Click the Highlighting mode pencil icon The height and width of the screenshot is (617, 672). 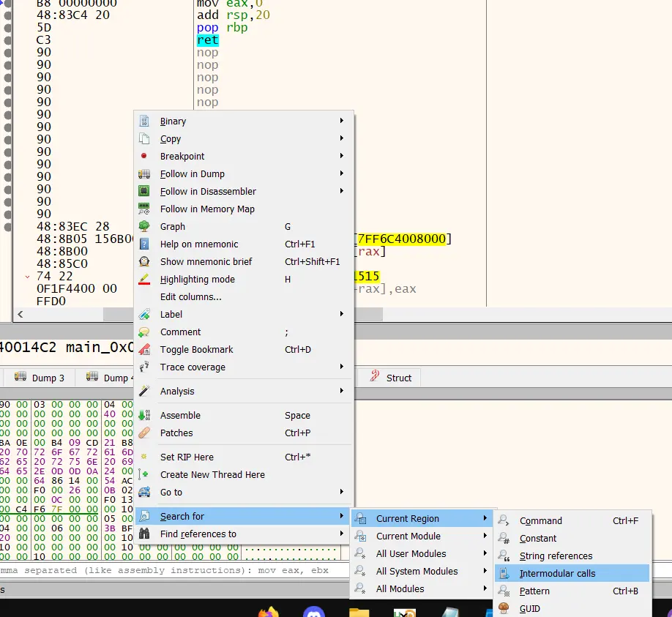144,280
